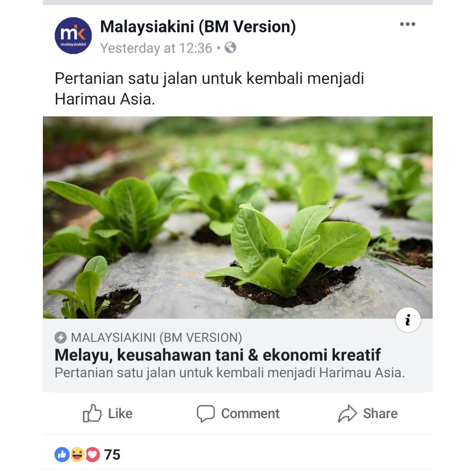476x476 pixels.
Task: Click the 'MALAYSIAKINI (BM VERSION)' source label
Action: (x=156, y=337)
